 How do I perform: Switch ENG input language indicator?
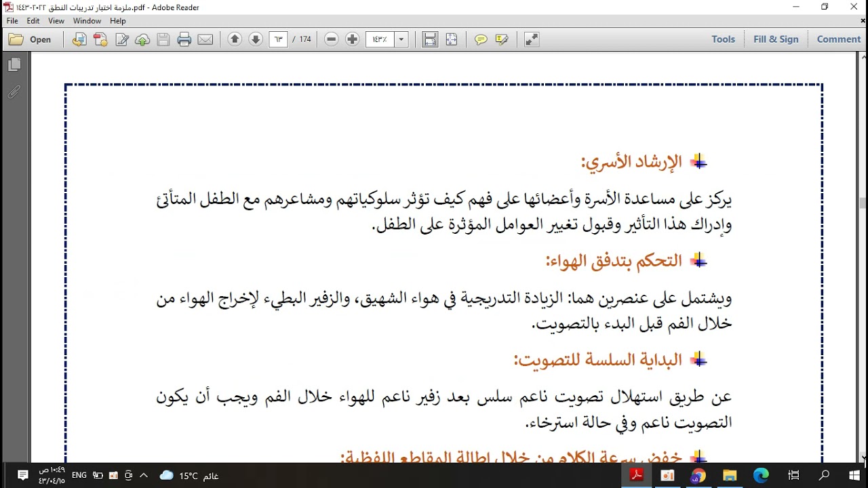79,476
